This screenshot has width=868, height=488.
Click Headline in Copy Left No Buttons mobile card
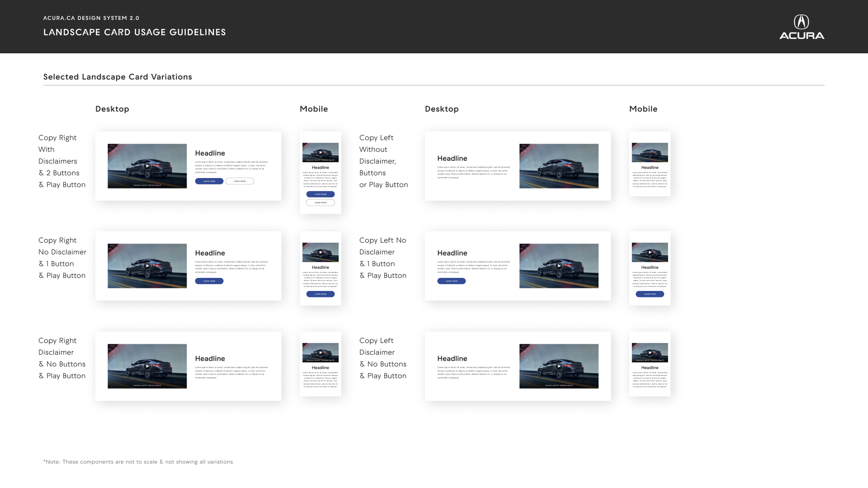(x=650, y=368)
